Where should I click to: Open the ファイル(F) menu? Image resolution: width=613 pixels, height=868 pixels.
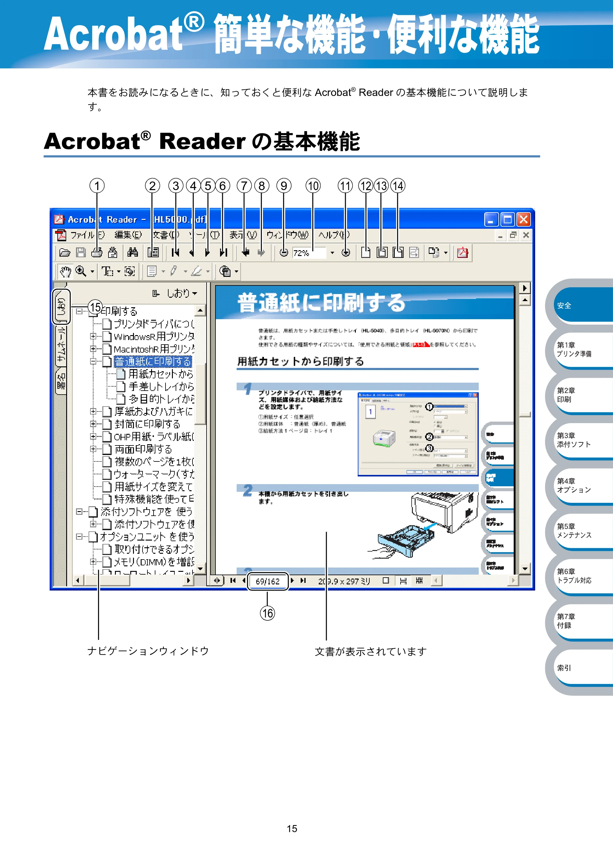point(87,235)
